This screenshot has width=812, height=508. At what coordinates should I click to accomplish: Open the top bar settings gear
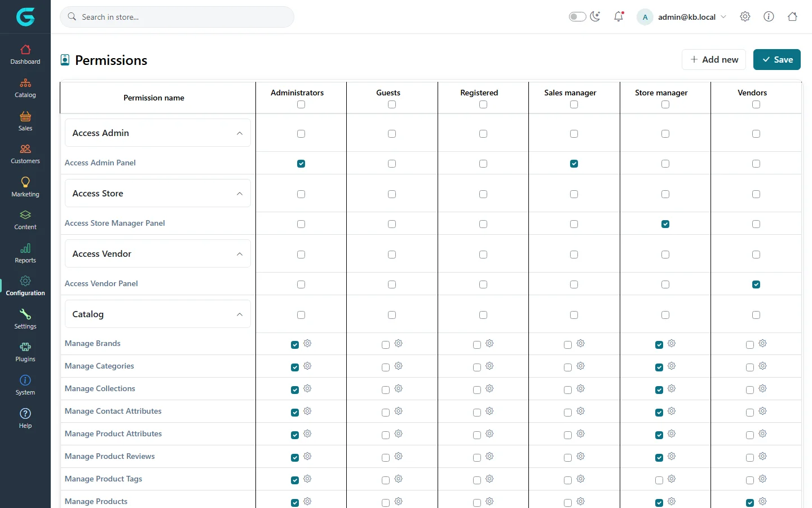pyautogui.click(x=745, y=17)
